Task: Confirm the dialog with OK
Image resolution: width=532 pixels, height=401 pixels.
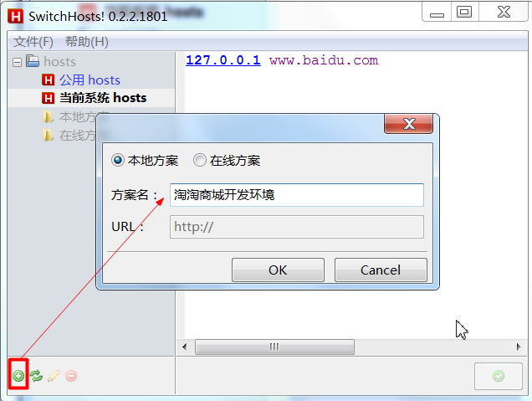Action: click(278, 270)
